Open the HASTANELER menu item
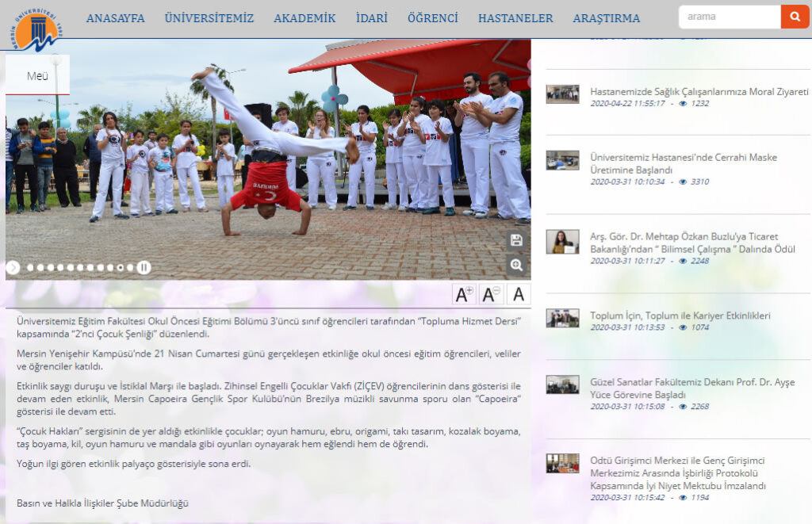Image resolution: width=812 pixels, height=524 pixels. (x=515, y=18)
